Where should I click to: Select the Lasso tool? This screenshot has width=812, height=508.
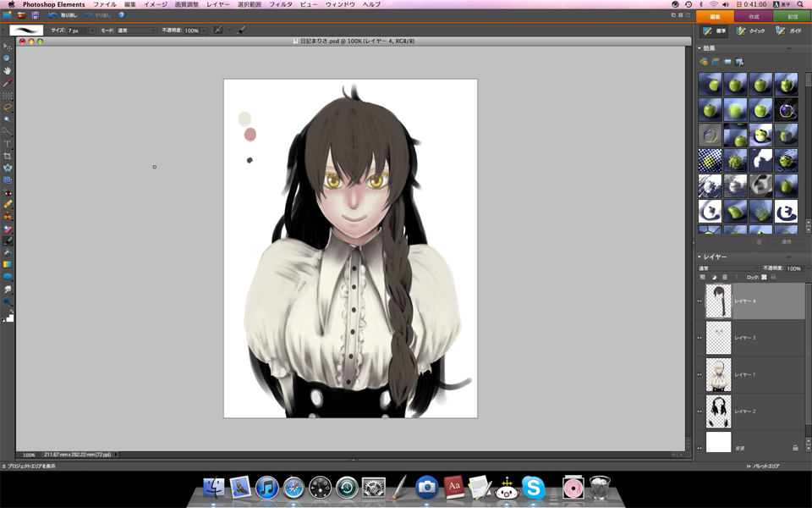point(8,108)
